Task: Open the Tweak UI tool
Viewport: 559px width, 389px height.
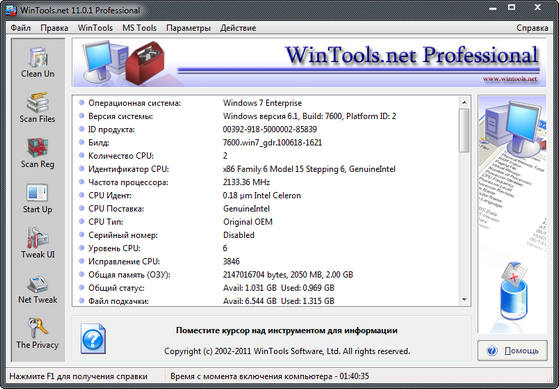Action: (x=37, y=243)
